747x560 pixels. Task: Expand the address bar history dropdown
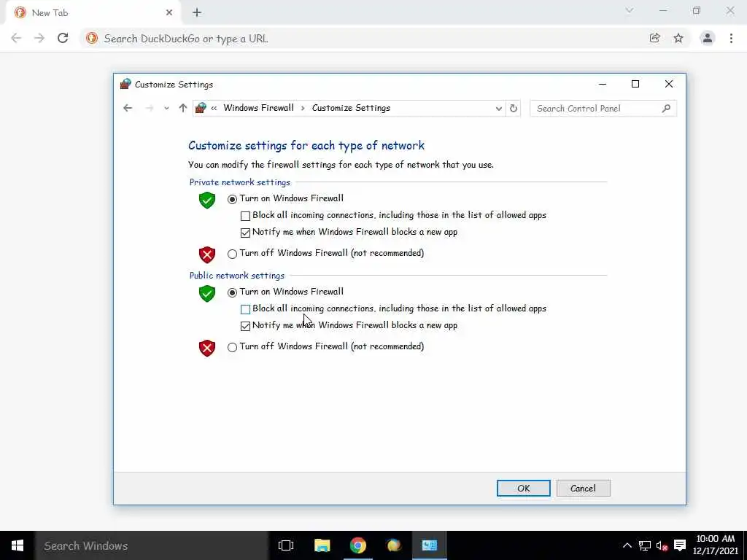(498, 109)
